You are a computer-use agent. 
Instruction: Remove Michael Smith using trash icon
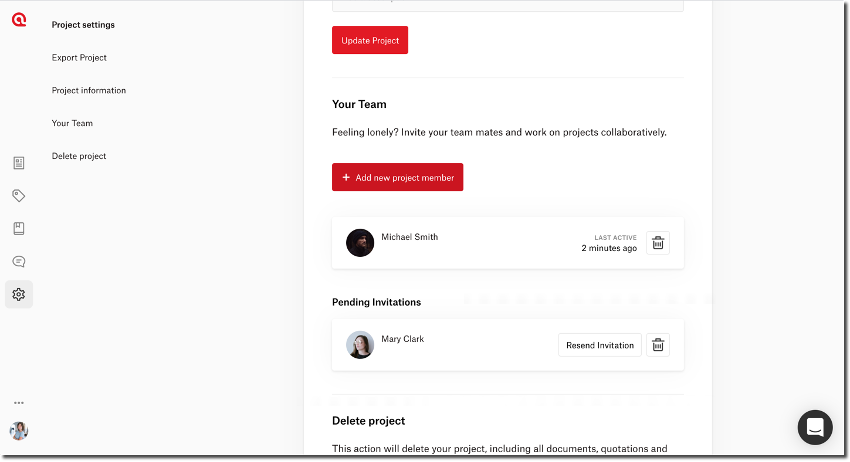pyautogui.click(x=658, y=243)
